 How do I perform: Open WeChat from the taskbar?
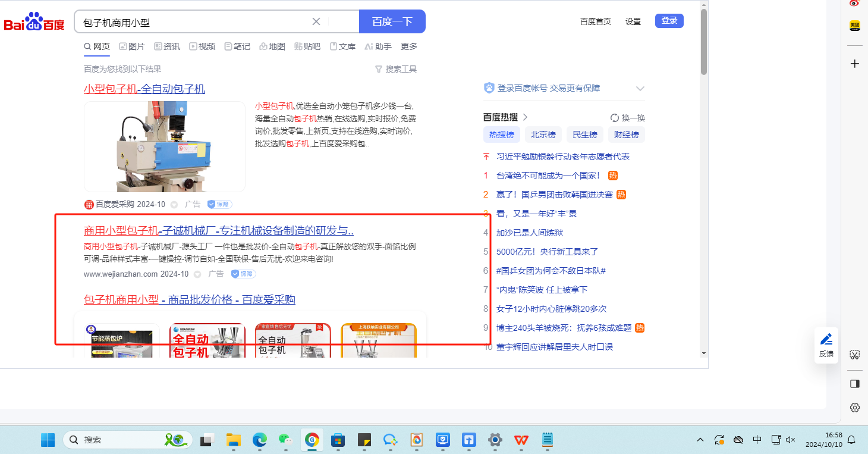[286, 440]
